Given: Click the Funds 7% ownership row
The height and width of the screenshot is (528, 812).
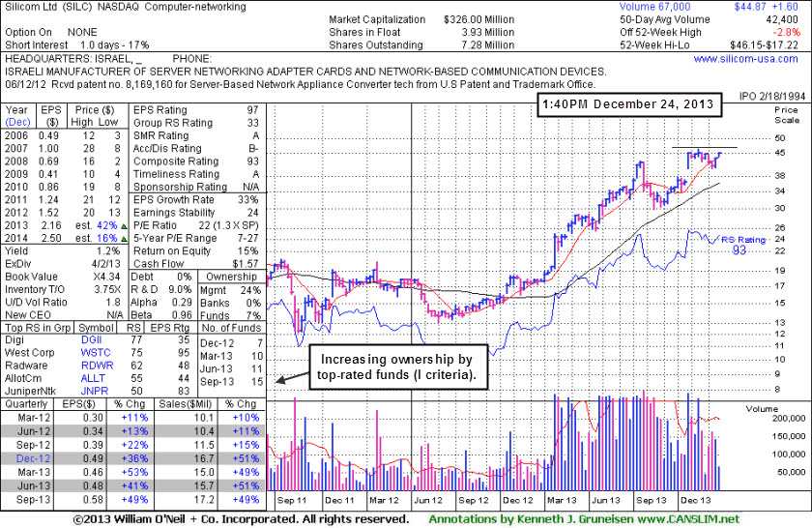Looking at the screenshot, I should coord(230,315).
